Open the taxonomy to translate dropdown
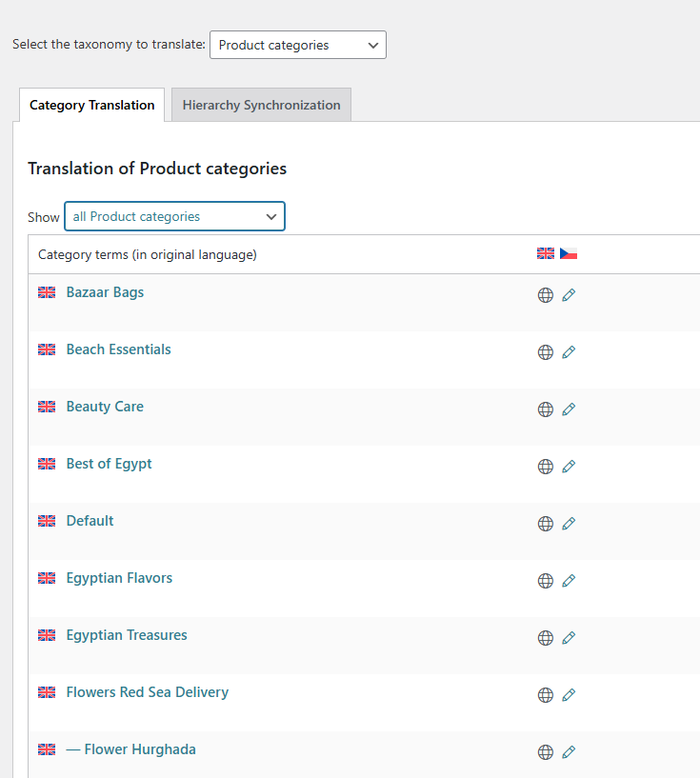 (297, 45)
